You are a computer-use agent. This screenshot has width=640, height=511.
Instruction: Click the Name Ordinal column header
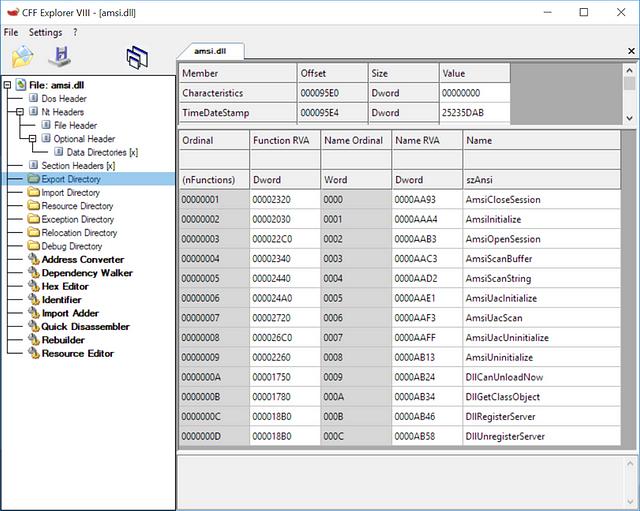click(x=356, y=140)
